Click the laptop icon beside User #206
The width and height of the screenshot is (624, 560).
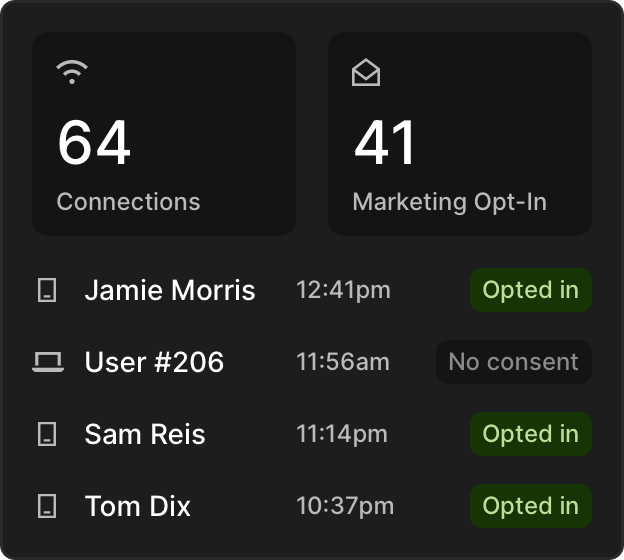coord(48,362)
